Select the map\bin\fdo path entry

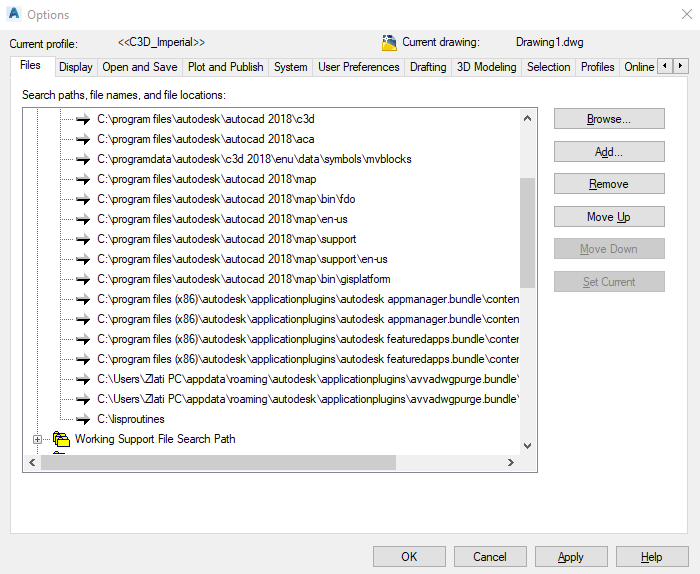[226, 199]
